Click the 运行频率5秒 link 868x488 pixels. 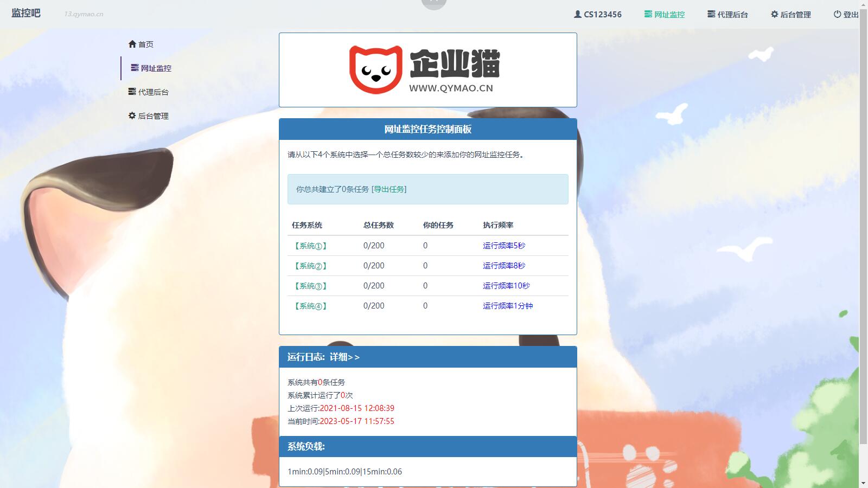coord(504,246)
